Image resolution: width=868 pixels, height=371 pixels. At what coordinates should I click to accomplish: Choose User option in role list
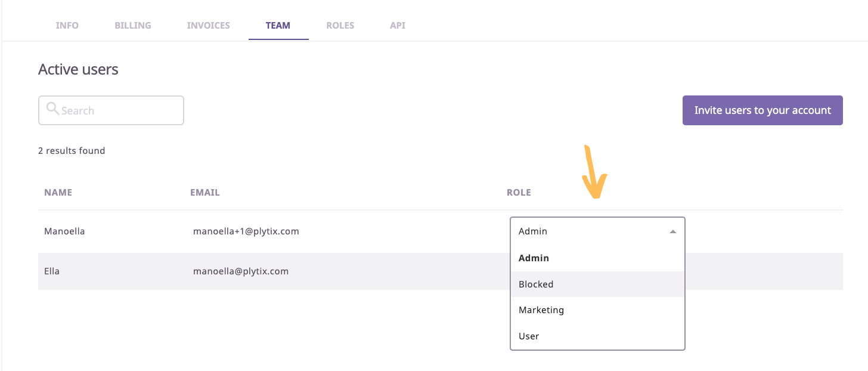[x=598, y=336]
